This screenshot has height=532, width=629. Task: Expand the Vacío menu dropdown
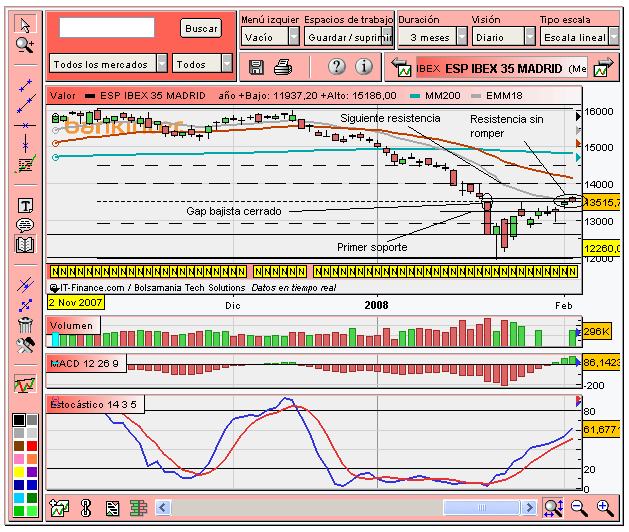coord(270,37)
